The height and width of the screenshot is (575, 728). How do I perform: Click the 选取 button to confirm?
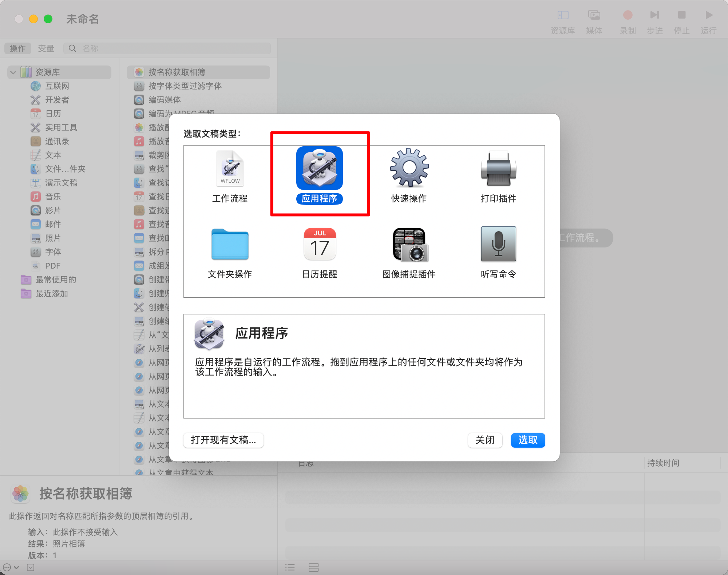coord(527,440)
